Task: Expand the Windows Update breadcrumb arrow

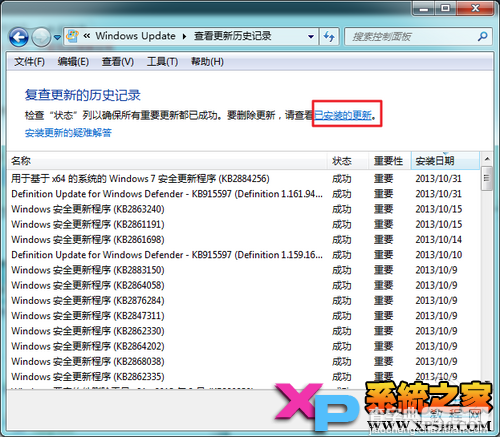Action: [x=184, y=36]
